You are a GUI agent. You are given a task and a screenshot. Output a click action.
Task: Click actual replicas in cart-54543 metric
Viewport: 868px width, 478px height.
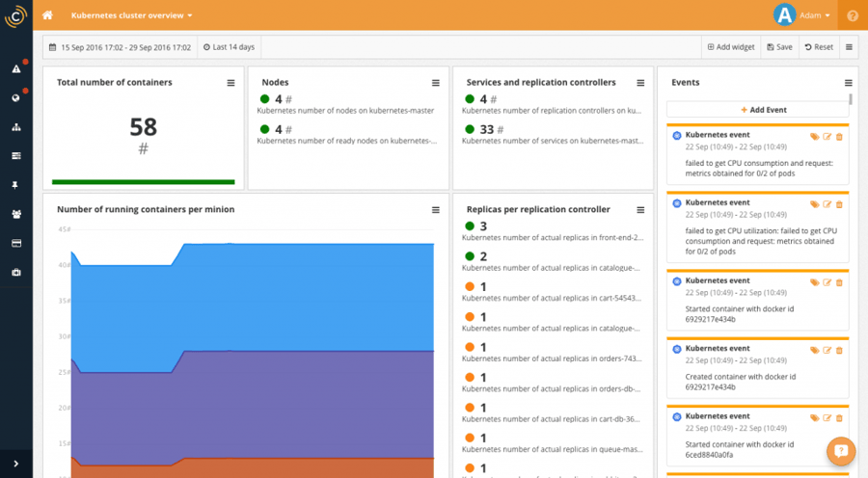click(x=552, y=298)
